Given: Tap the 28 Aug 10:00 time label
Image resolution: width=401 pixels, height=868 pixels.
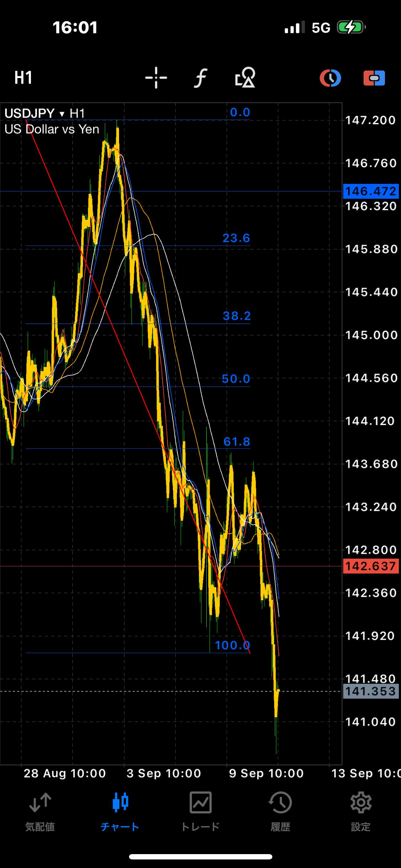Looking at the screenshot, I should click(65, 773).
